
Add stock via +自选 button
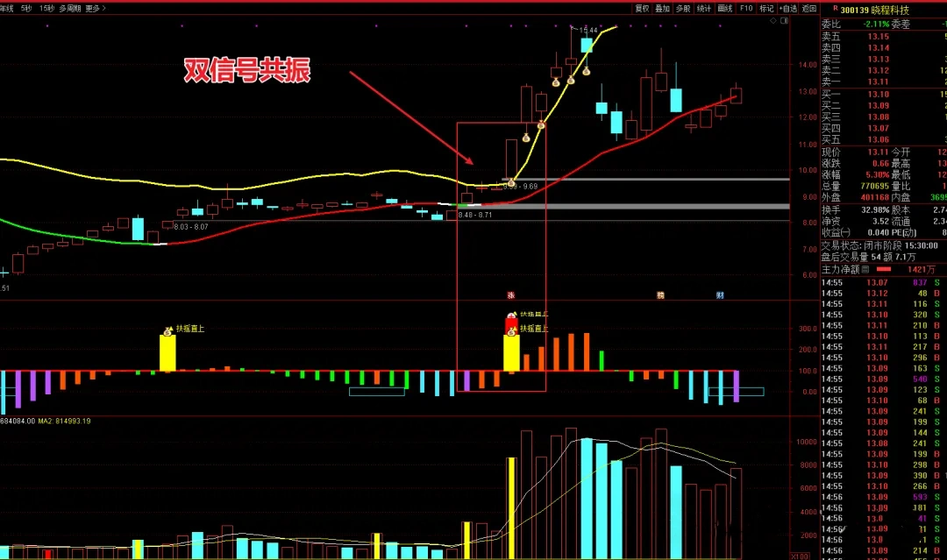[788, 9]
